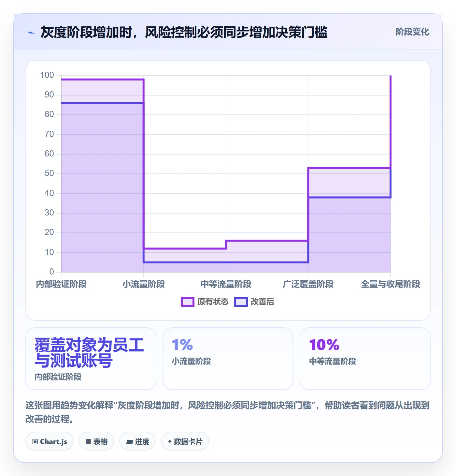Click the lightning icon beside the header title

31,33
